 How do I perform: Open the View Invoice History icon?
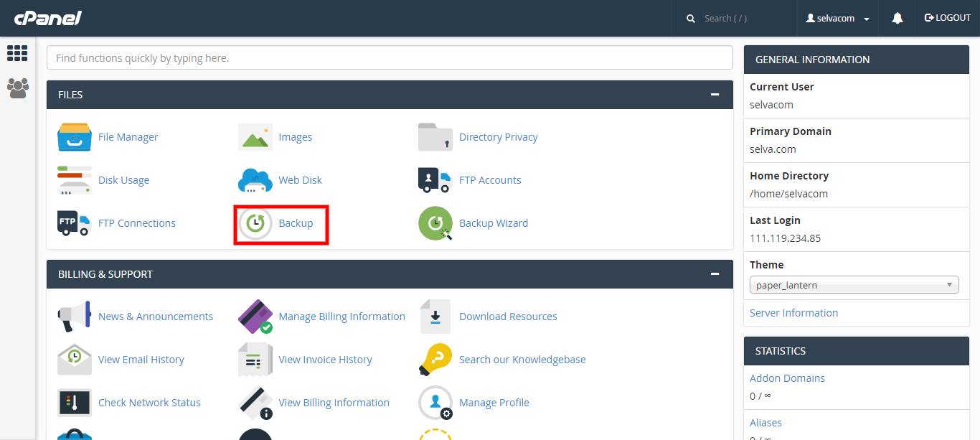coord(255,360)
